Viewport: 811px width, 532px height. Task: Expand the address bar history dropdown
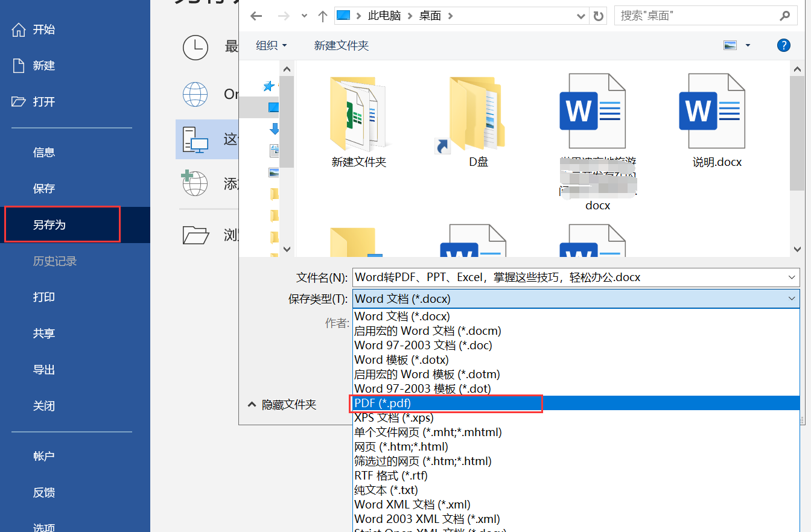coord(581,16)
